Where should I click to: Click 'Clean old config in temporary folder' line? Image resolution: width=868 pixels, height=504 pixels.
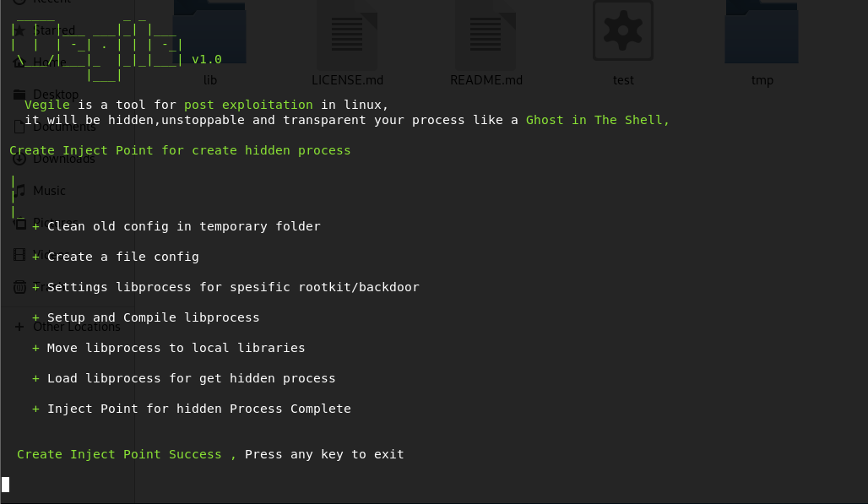coord(183,226)
